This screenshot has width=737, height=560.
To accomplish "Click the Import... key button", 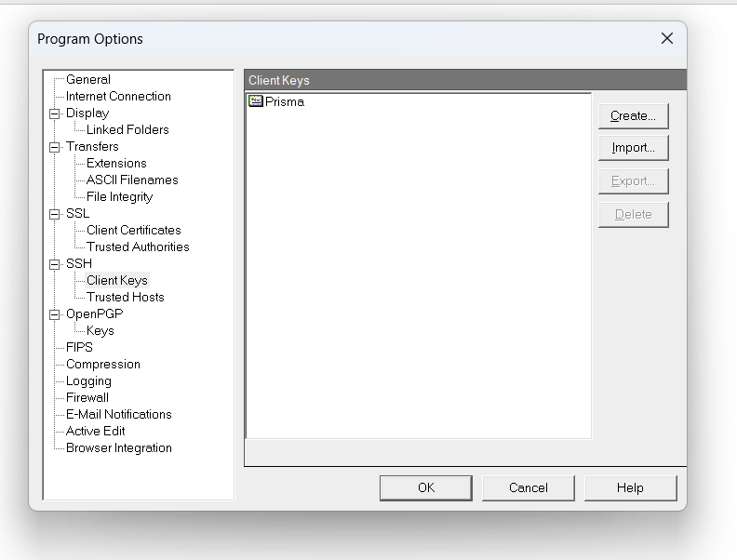I will (x=633, y=148).
